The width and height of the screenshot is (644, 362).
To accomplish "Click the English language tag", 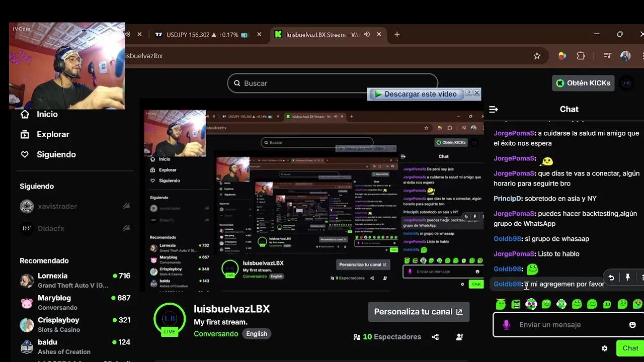I will [x=257, y=334].
